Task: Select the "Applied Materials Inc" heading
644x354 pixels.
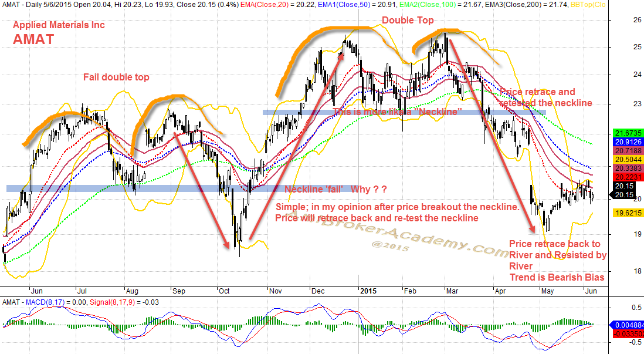Action: pyautogui.click(x=59, y=25)
